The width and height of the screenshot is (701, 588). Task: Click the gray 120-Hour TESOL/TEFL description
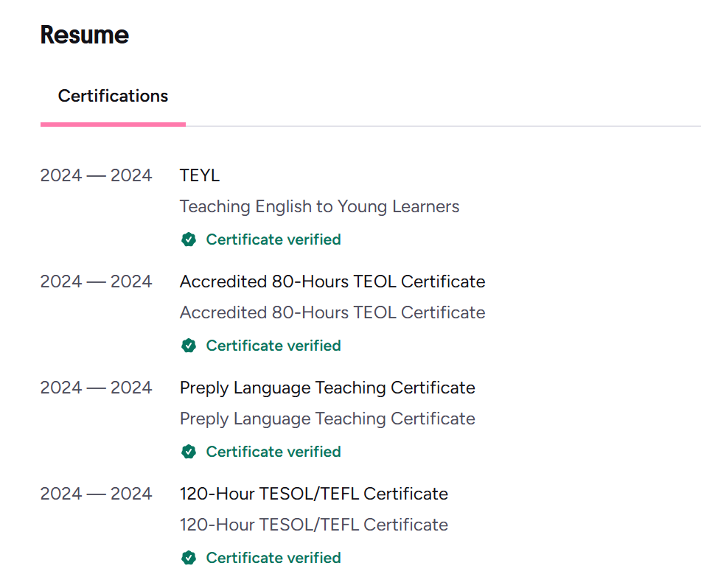(314, 525)
